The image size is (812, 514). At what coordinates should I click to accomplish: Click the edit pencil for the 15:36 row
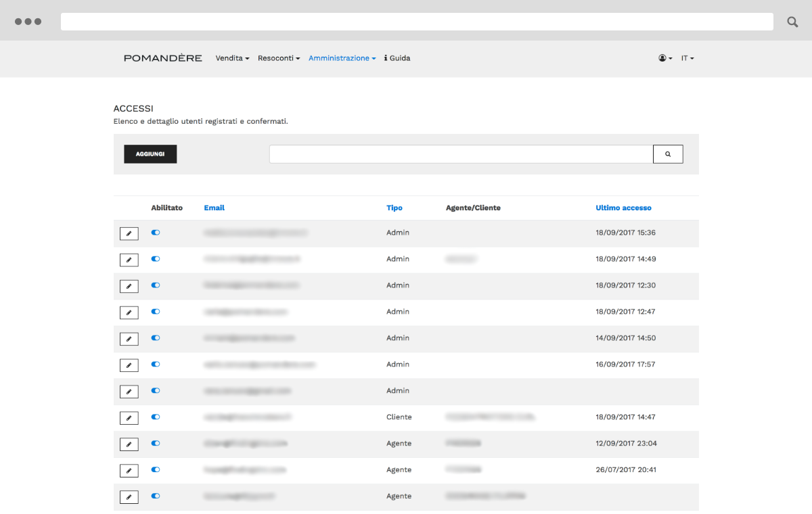click(x=129, y=233)
